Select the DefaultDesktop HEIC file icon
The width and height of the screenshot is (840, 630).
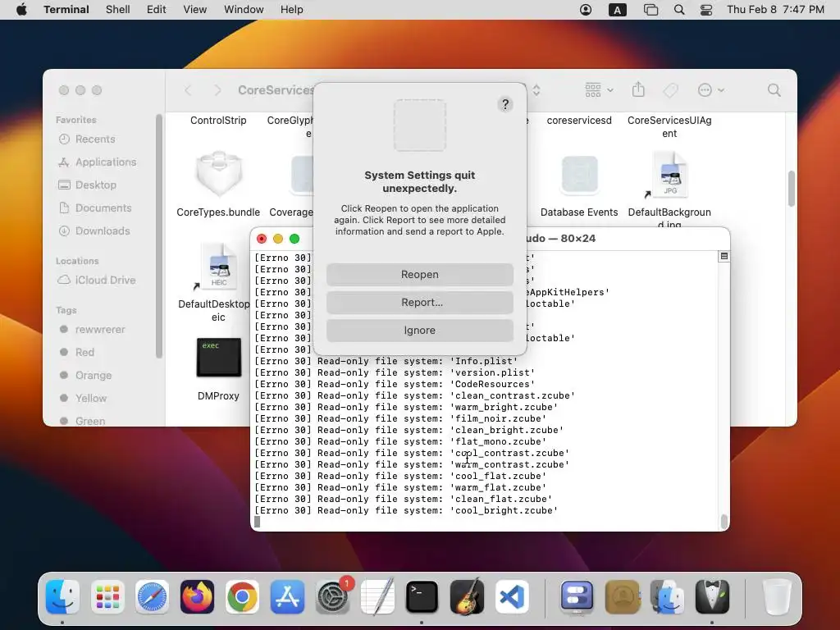pos(218,267)
